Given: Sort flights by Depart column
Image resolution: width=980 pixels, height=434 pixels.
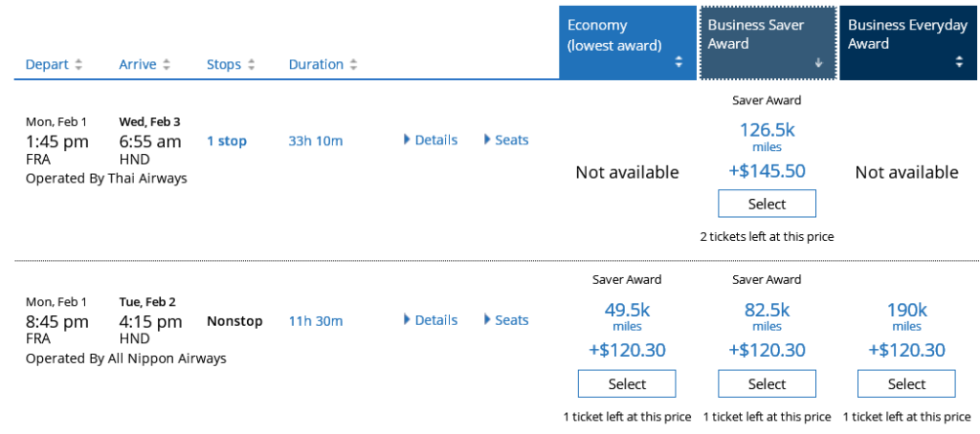Looking at the screenshot, I should [54, 65].
